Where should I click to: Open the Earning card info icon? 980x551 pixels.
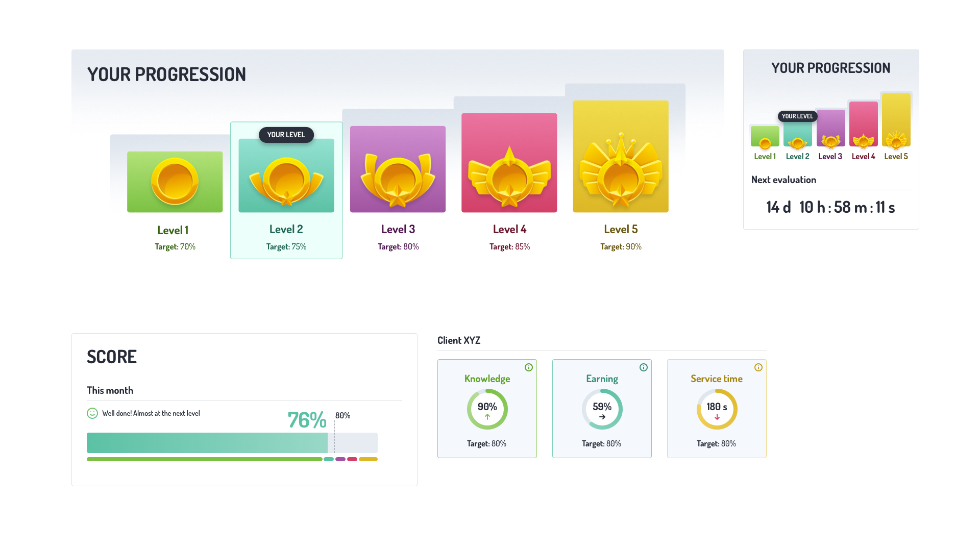644,366
